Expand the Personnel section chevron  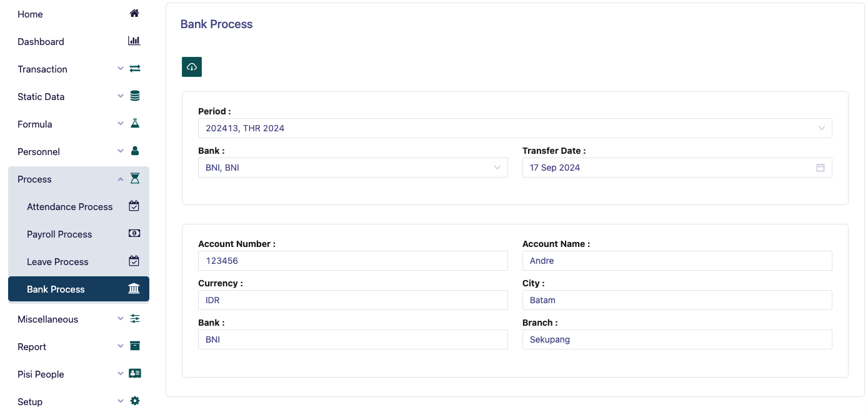coord(120,151)
